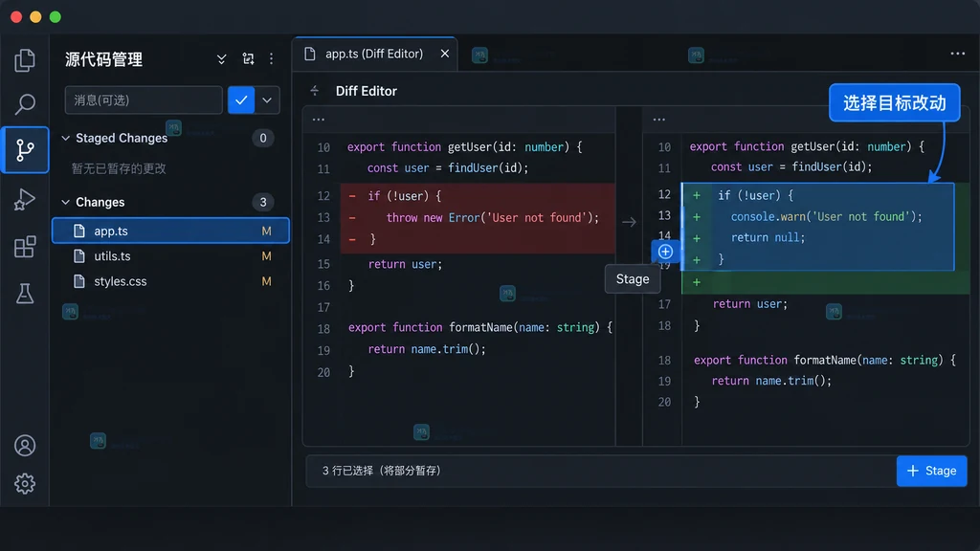Click the macOS green zoom button

tap(55, 17)
